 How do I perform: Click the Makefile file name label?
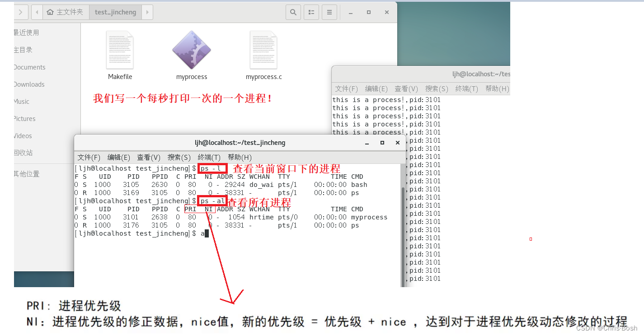(120, 77)
